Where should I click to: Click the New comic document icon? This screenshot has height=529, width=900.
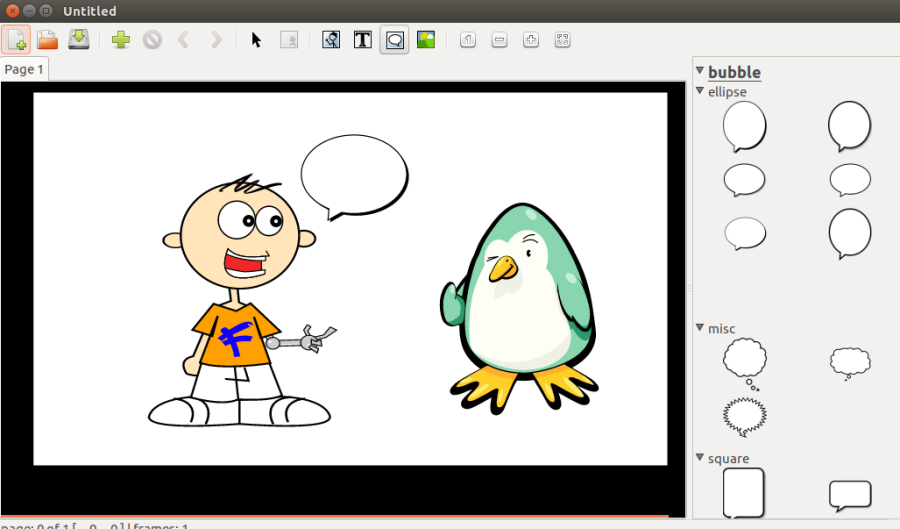pos(17,40)
